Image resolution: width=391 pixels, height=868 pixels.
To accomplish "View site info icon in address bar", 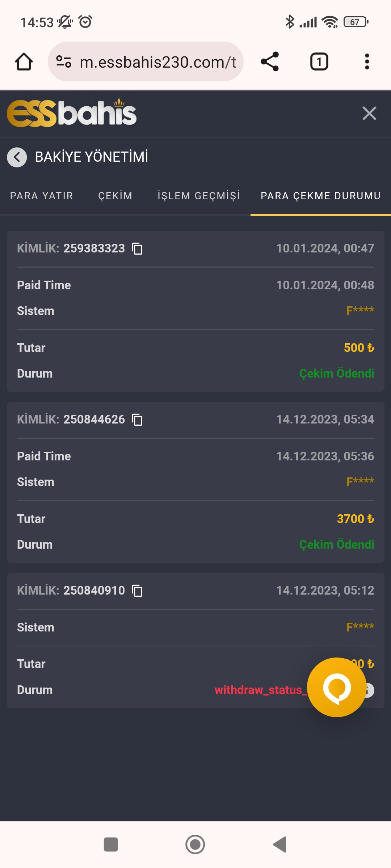I will click(64, 62).
